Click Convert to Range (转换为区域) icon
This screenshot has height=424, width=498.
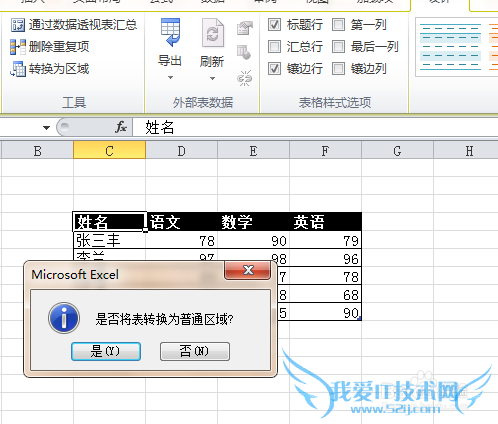point(18,69)
